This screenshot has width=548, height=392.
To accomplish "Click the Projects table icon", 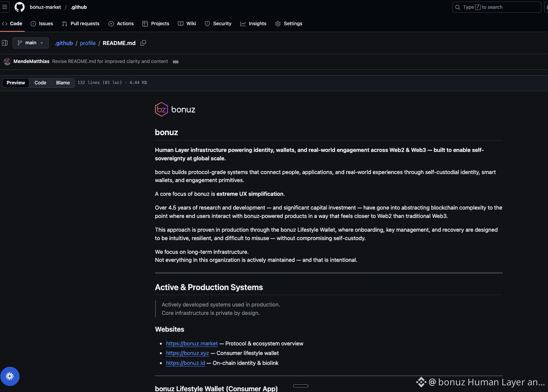I will click(x=145, y=24).
